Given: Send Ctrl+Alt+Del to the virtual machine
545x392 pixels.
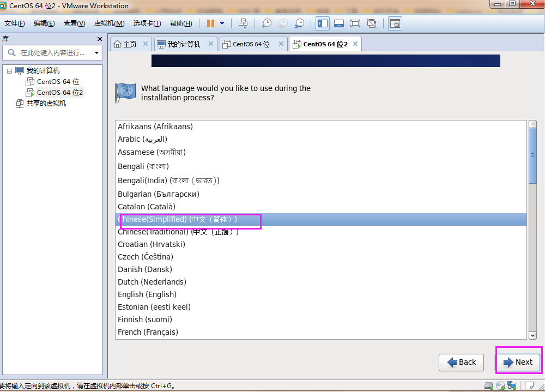Looking at the screenshot, I should point(243,23).
